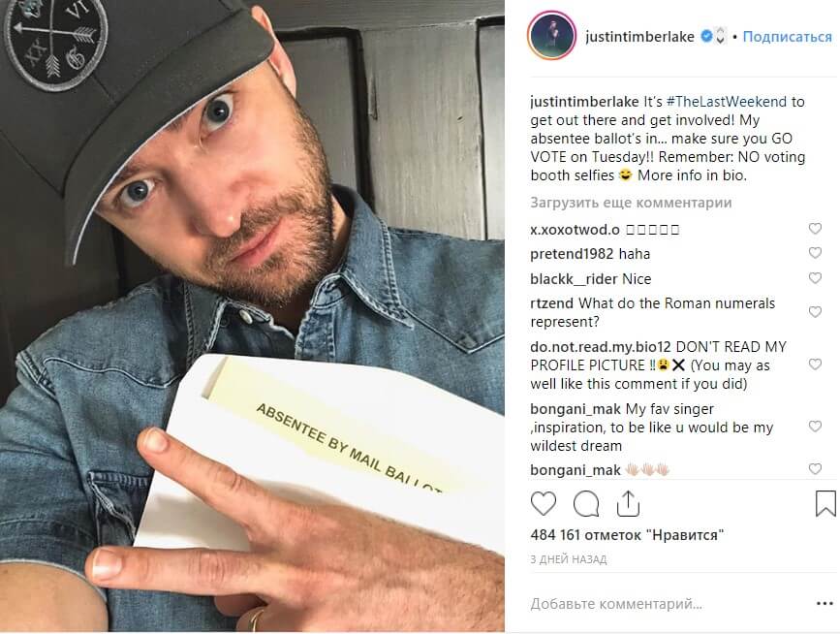
Task: Like rtzend's Roman numerals comment
Action: 815,312
